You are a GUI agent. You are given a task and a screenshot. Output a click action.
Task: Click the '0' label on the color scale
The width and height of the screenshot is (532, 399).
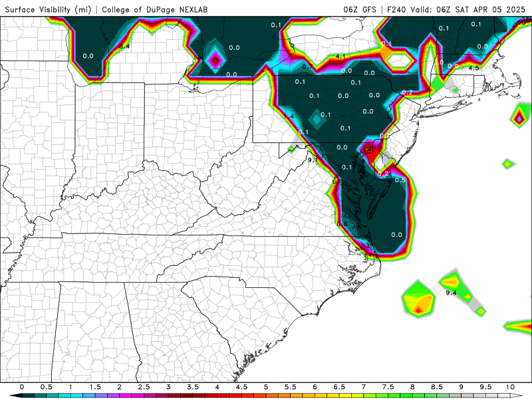click(22, 387)
